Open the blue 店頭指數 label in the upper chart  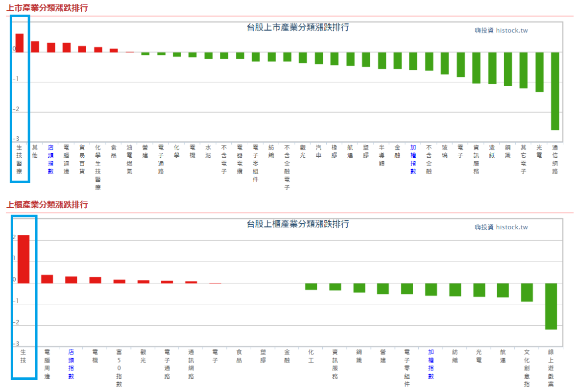[x=50, y=159]
